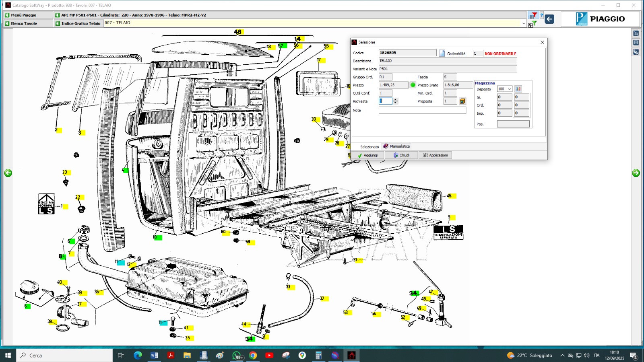Image resolution: width=644 pixels, height=362 pixels.
Task: Click the Aggiungi button
Action: (367, 155)
